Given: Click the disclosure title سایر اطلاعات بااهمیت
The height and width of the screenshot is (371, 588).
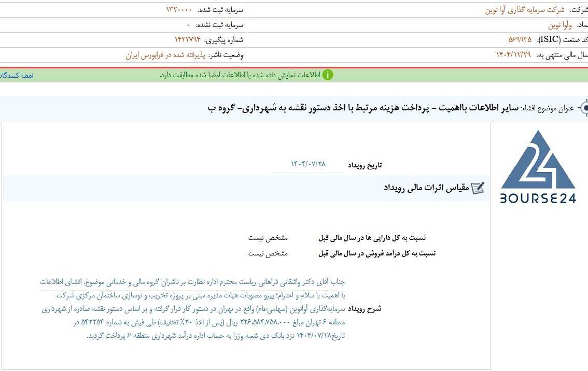Looking at the screenshot, I should pos(479,108).
